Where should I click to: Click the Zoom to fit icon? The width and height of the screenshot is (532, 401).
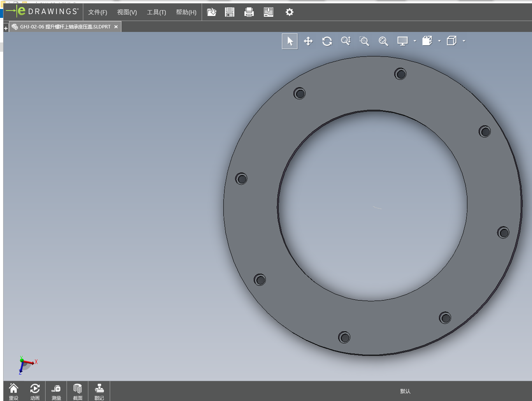pyautogui.click(x=383, y=41)
